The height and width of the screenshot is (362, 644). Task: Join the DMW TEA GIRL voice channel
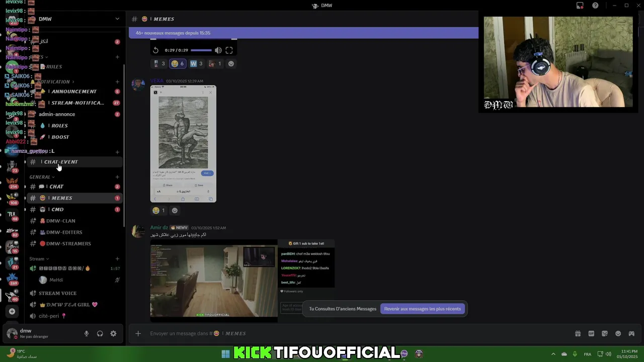tap(75, 305)
